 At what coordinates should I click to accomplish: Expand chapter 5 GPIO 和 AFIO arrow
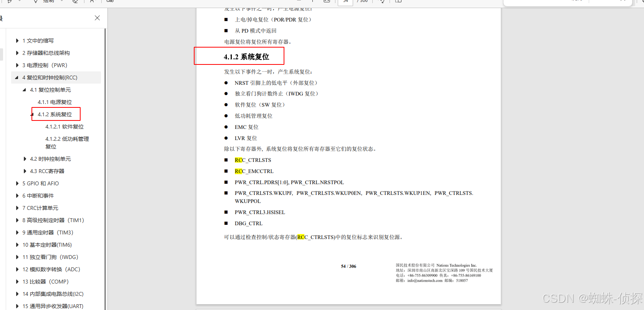[x=17, y=183]
